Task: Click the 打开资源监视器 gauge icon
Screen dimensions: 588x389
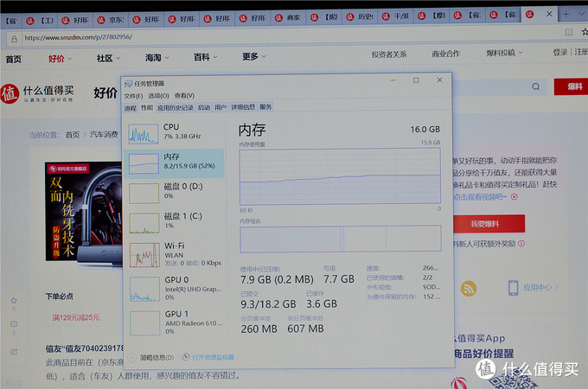Action: (x=186, y=357)
